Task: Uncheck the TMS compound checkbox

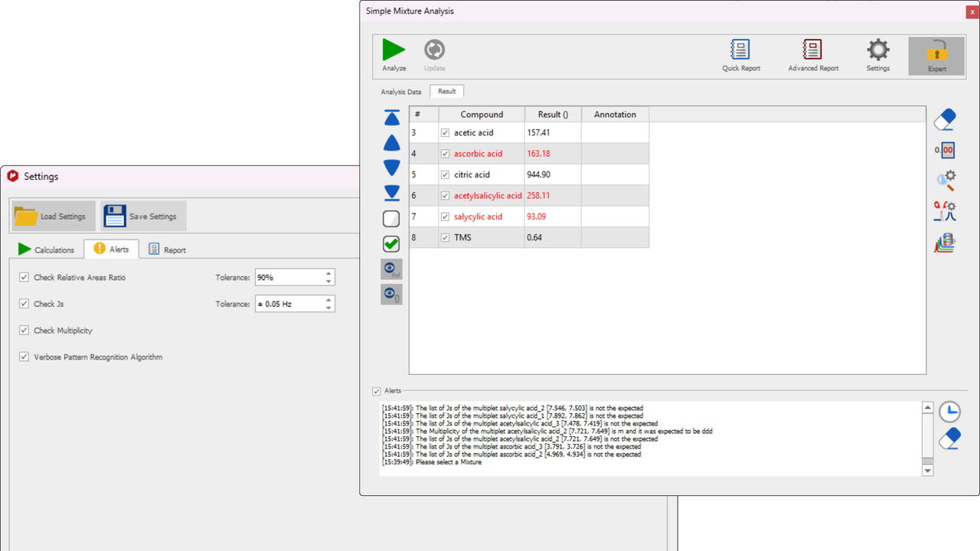Action: point(445,237)
